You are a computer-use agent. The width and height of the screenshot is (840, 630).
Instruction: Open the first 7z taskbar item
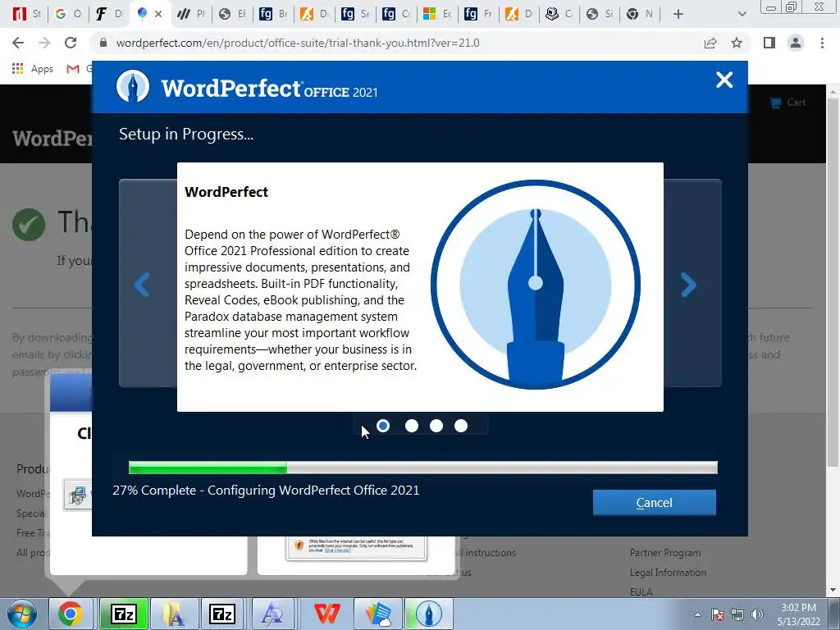click(x=124, y=614)
